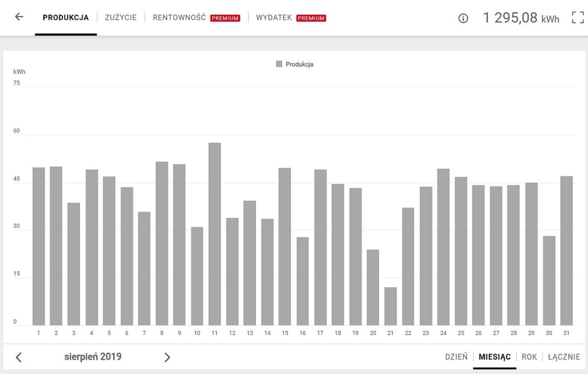588x374 pixels.
Task: Click the bar for day 18
Action: 338,255
